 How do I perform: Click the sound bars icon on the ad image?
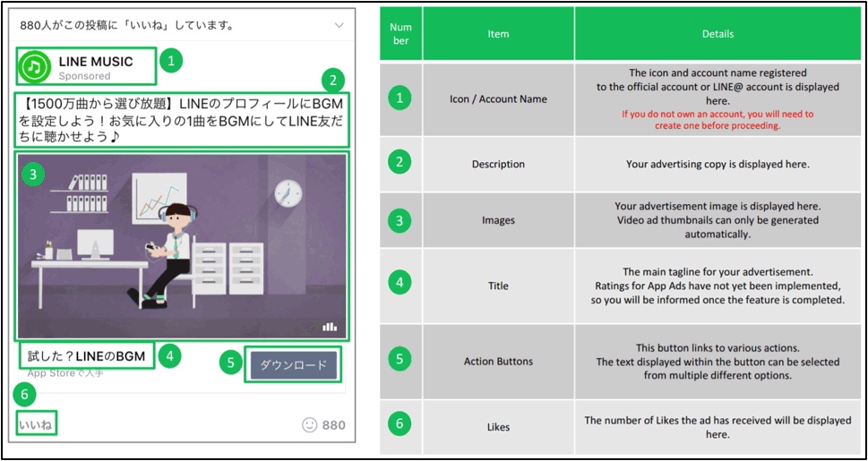pyautogui.click(x=330, y=327)
